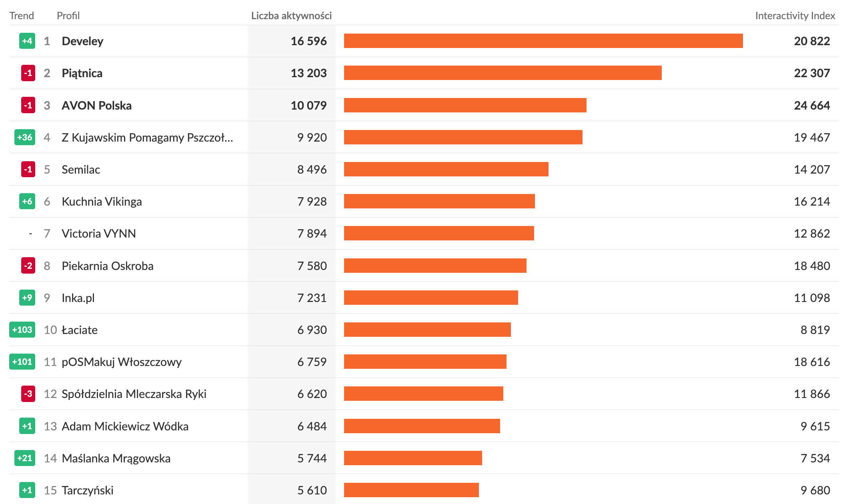Open the Develey profile
Screen dimensions: 845x504
pos(82,41)
